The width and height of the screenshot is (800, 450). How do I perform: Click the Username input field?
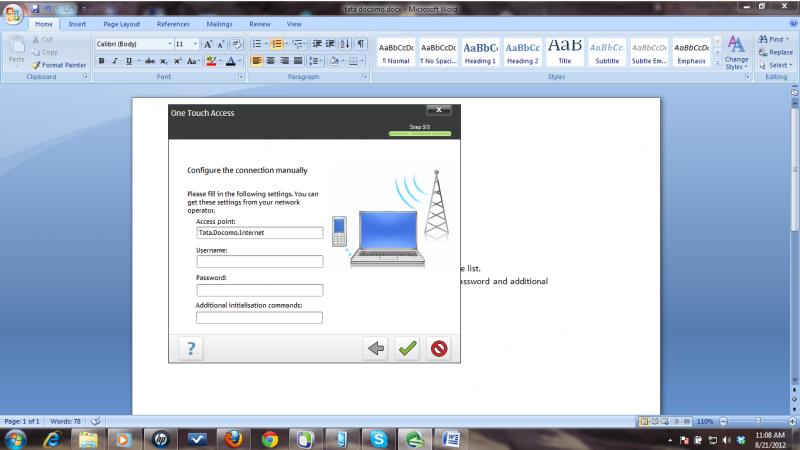(x=260, y=261)
